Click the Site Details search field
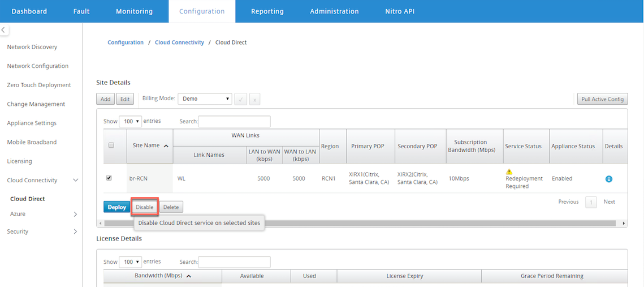This screenshot has height=287, width=644. tap(235, 121)
